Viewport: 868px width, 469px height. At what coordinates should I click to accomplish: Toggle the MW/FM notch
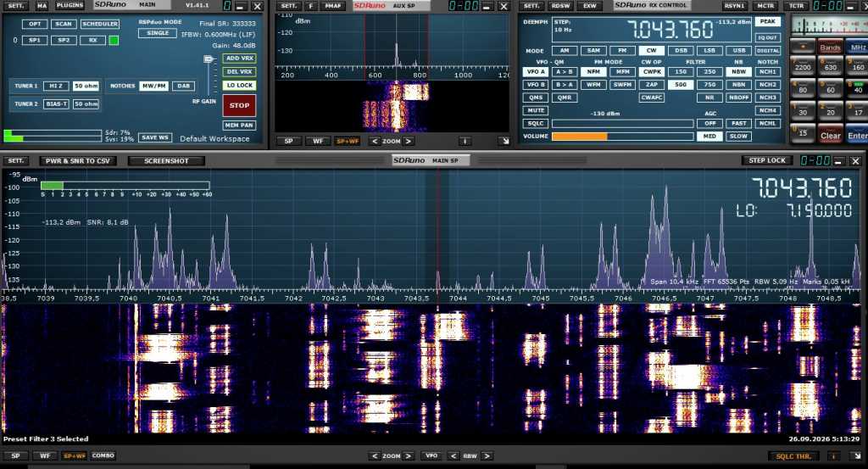click(x=154, y=86)
